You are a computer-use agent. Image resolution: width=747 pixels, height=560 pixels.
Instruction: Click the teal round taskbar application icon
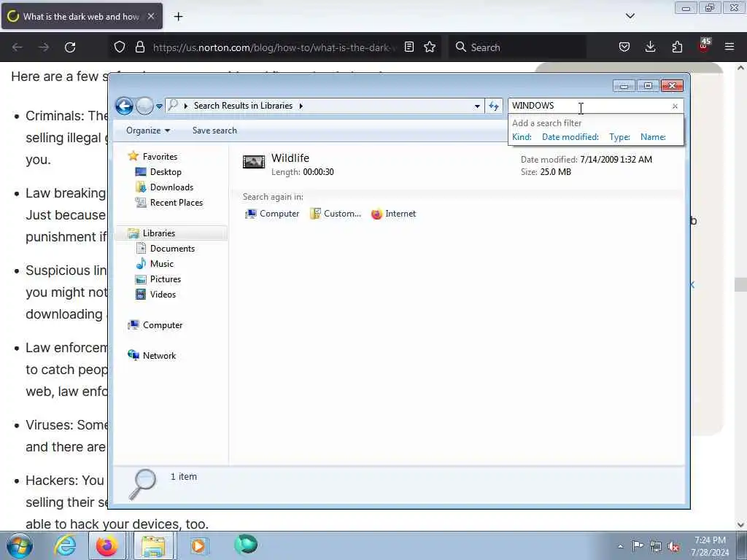[246, 545]
